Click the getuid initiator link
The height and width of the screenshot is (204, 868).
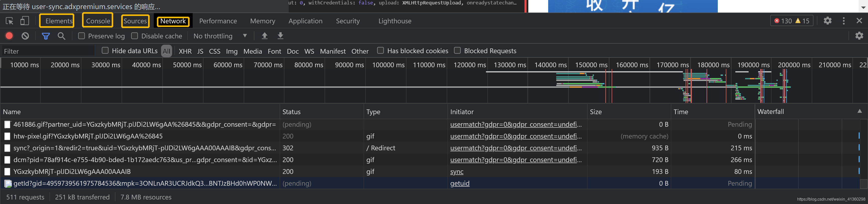459,183
